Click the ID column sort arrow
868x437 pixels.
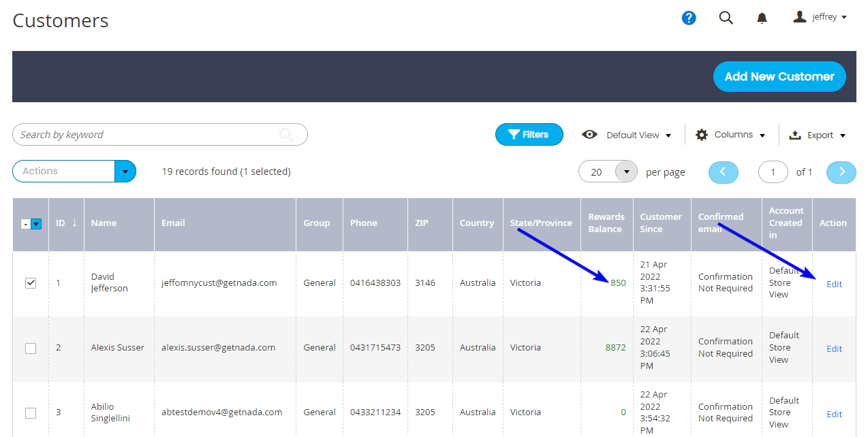coord(74,223)
